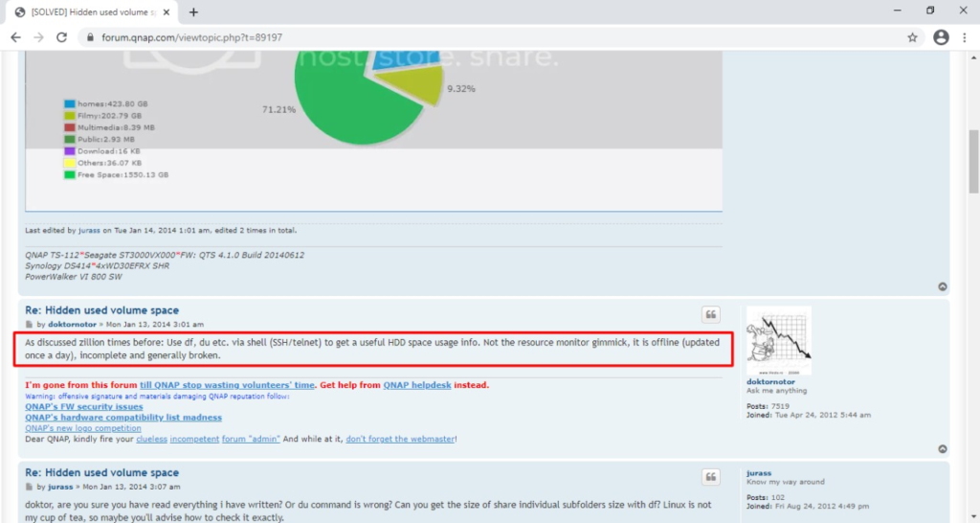The image size is (980, 523).
Task: View site info padlock icon
Action: pyautogui.click(x=90, y=37)
